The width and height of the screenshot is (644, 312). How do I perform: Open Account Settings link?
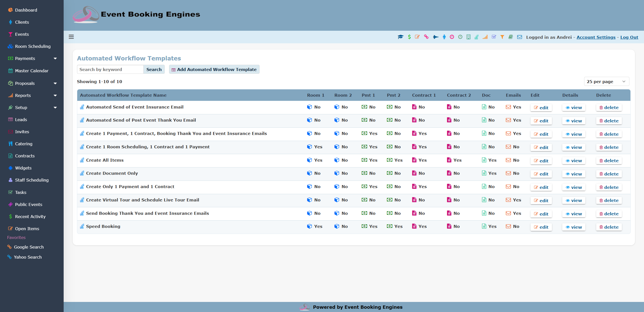pyautogui.click(x=596, y=37)
